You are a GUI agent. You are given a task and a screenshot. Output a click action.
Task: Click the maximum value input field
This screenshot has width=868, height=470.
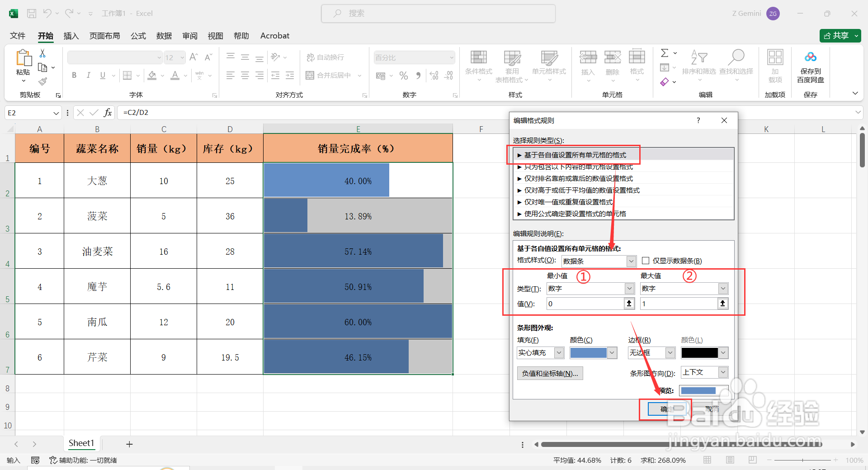(679, 304)
